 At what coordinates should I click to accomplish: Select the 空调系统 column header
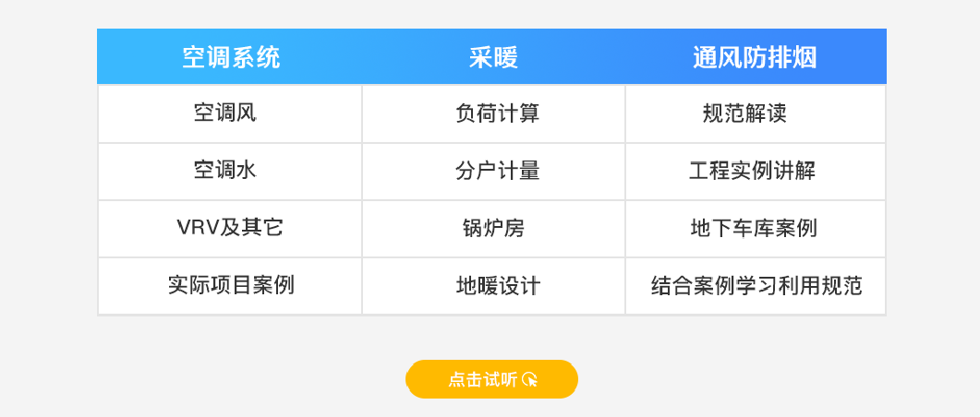coord(231,57)
